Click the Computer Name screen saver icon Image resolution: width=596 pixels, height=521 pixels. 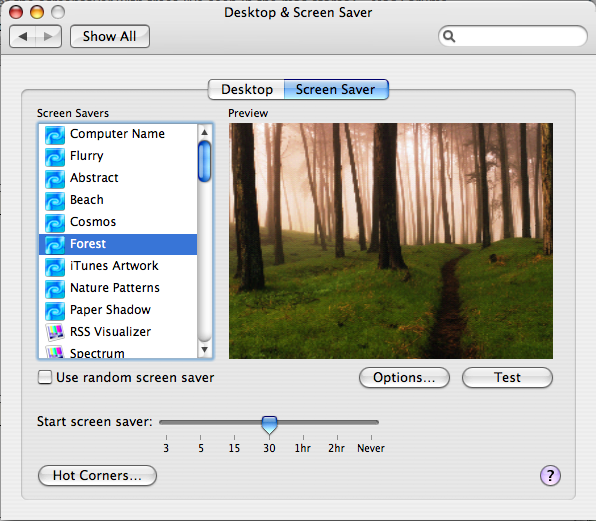pyautogui.click(x=55, y=135)
